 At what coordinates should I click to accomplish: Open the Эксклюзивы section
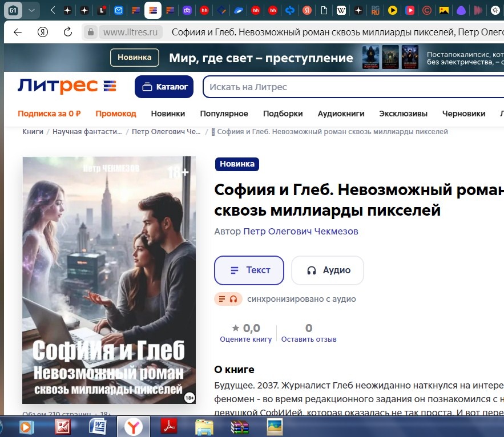(x=404, y=114)
